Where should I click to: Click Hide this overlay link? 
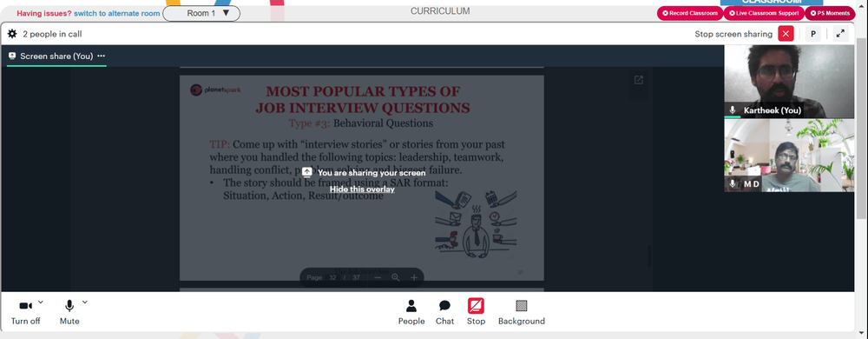point(362,189)
